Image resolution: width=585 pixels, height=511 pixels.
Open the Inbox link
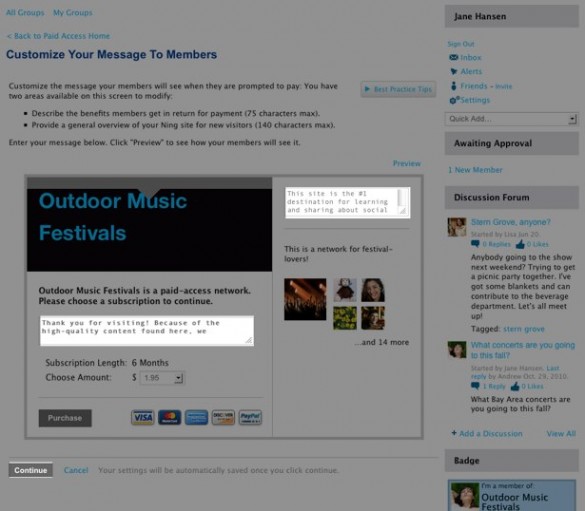471,57
